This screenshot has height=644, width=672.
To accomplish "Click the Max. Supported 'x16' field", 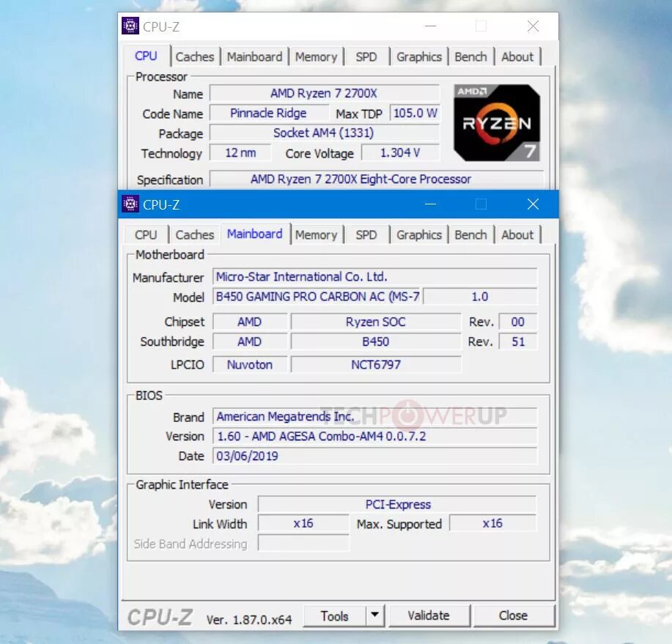I will pos(492,524).
